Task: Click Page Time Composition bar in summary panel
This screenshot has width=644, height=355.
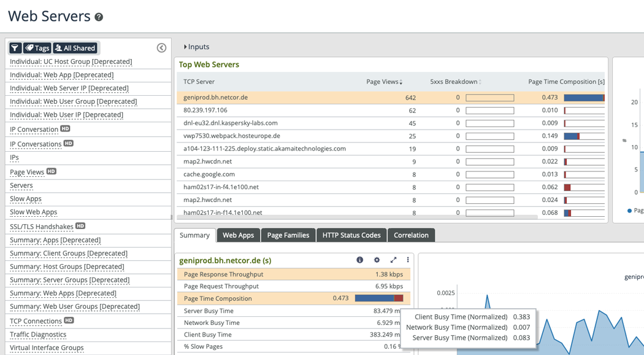Action: [x=379, y=298]
